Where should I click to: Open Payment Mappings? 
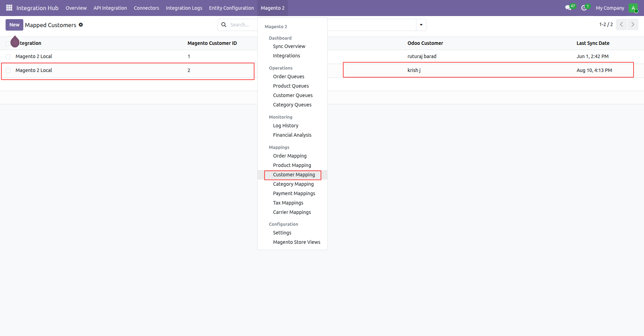pos(292,193)
